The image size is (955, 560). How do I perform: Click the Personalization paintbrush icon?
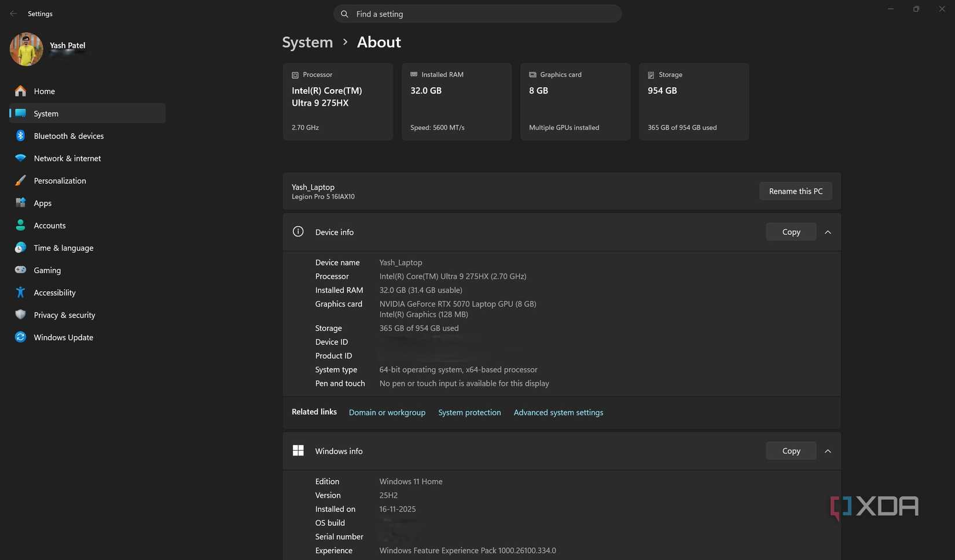click(20, 180)
